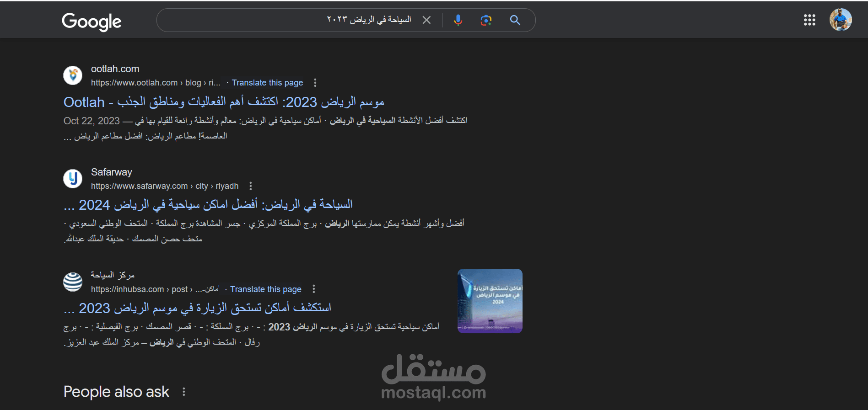Start voice search with the microphone
The image size is (868, 410).
(x=458, y=20)
